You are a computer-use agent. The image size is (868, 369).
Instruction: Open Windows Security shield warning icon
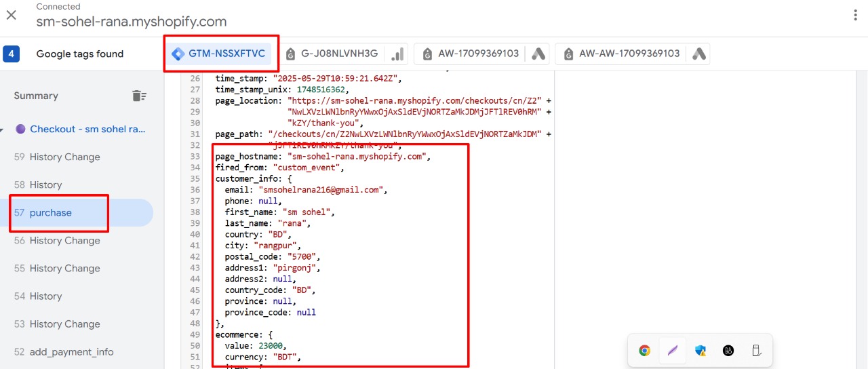pos(701,351)
